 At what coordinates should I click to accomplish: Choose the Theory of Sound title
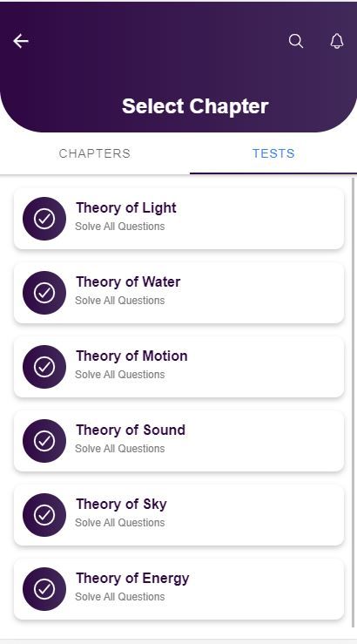(131, 430)
